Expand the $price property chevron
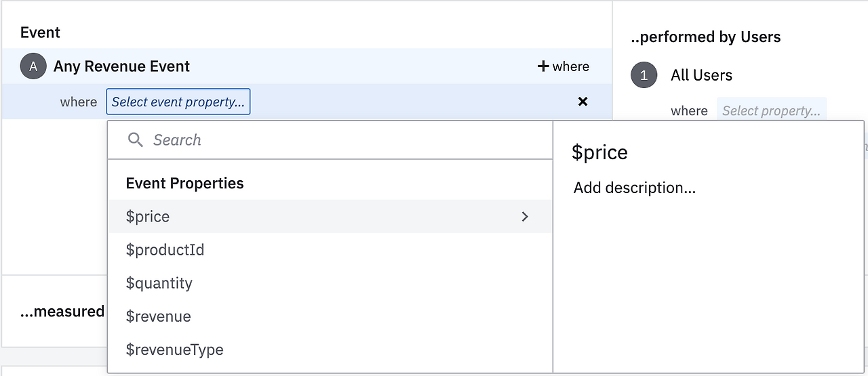This screenshot has width=868, height=376. 524,217
